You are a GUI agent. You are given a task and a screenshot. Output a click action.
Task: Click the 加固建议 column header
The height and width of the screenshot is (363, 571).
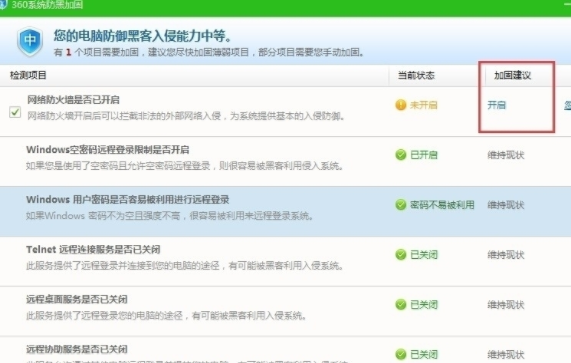tap(512, 75)
